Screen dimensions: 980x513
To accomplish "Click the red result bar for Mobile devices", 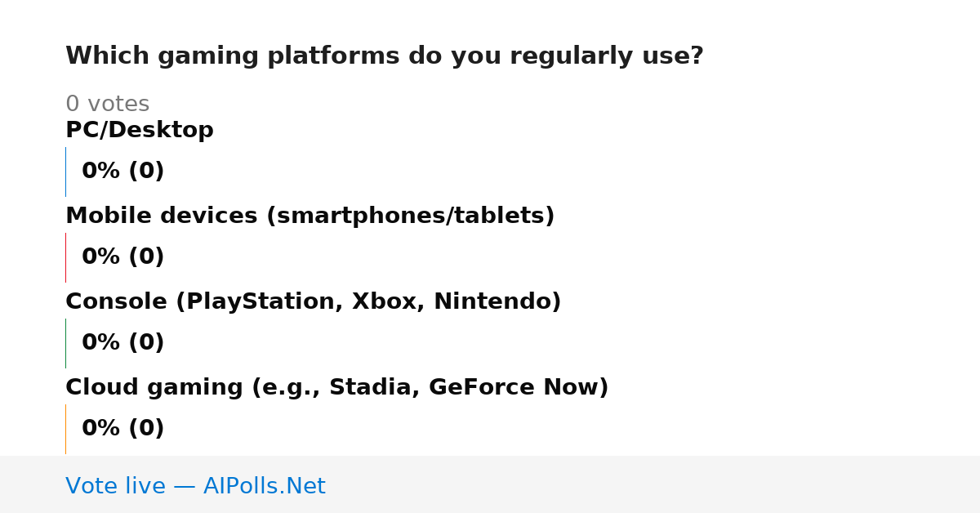I will 65,257.
